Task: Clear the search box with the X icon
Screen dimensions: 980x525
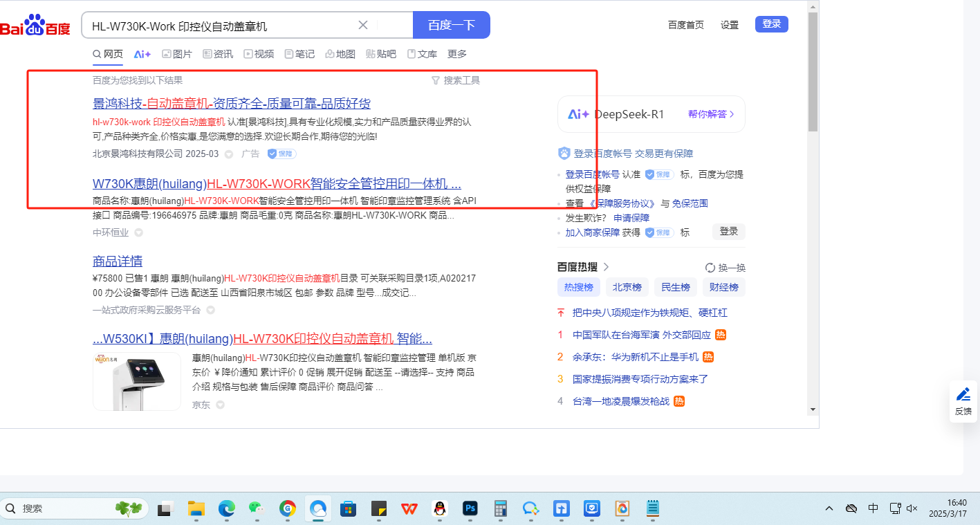Action: (363, 26)
